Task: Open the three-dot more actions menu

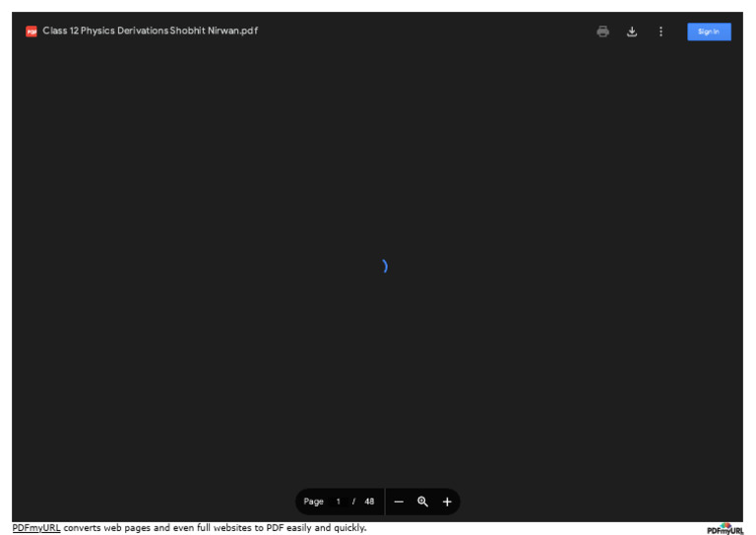Action: coord(661,32)
